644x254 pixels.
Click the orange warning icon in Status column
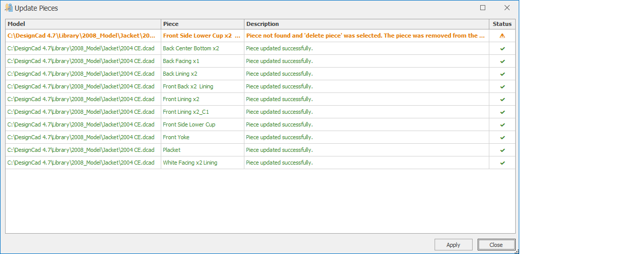tap(502, 36)
